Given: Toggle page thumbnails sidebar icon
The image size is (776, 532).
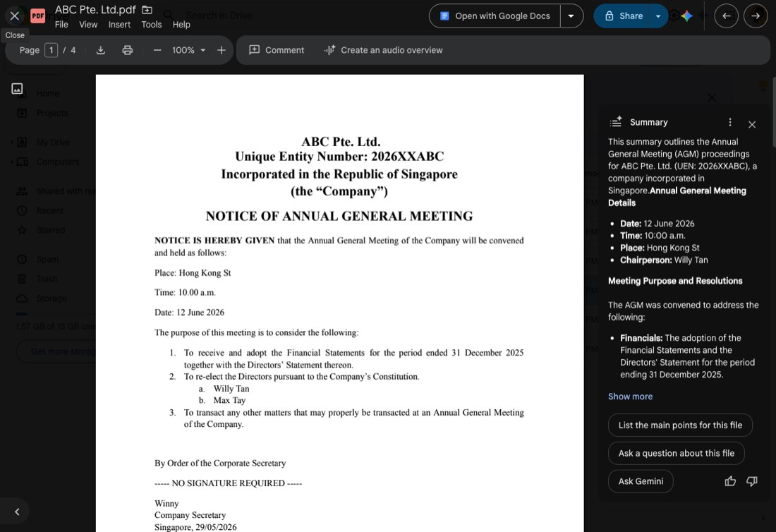Looking at the screenshot, I should click(x=17, y=89).
